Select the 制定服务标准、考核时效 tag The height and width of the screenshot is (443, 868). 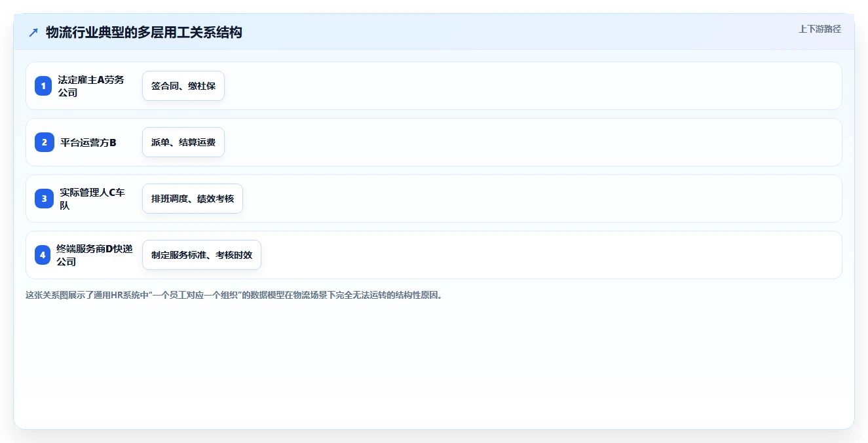tap(202, 255)
